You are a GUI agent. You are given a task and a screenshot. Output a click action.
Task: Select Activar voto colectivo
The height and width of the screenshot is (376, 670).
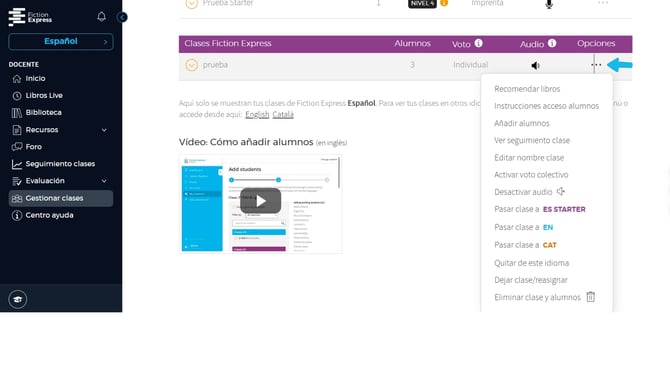pos(531,175)
